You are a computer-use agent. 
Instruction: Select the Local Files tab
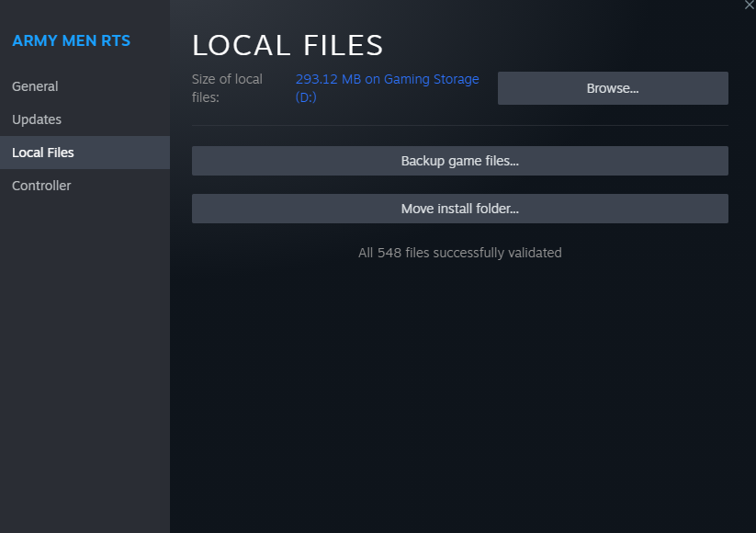click(x=43, y=153)
